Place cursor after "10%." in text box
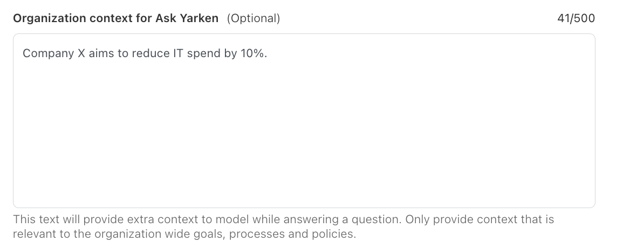The image size is (644, 248). coord(268,54)
